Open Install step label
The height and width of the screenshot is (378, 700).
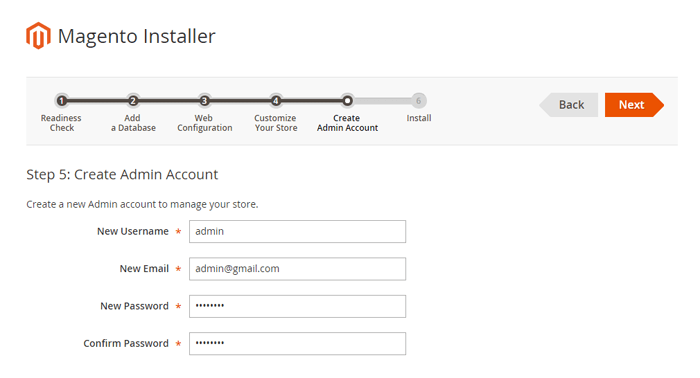pos(419,118)
